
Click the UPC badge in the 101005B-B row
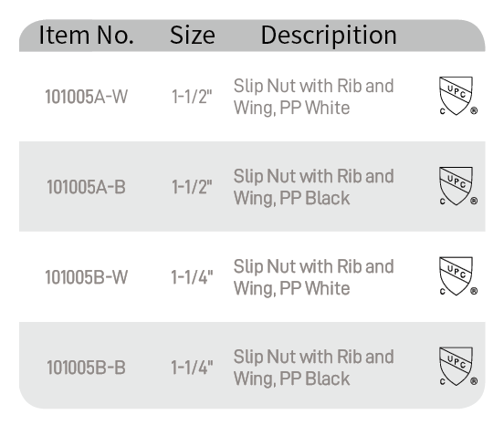coord(458,367)
